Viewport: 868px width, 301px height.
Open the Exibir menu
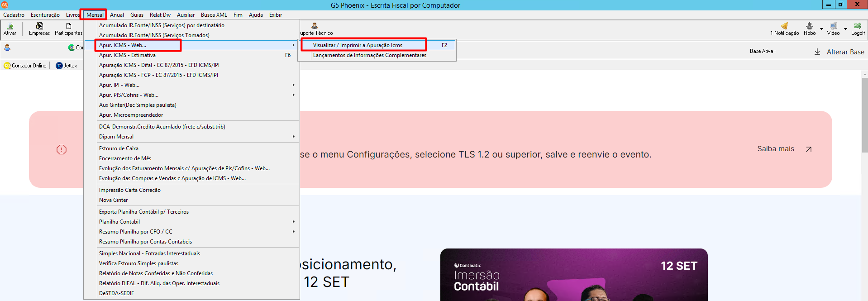coord(276,15)
